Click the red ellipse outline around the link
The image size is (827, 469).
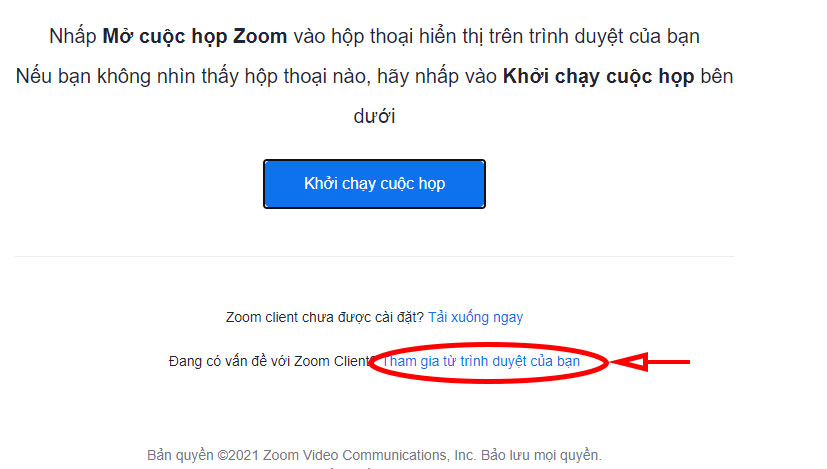coord(488,362)
